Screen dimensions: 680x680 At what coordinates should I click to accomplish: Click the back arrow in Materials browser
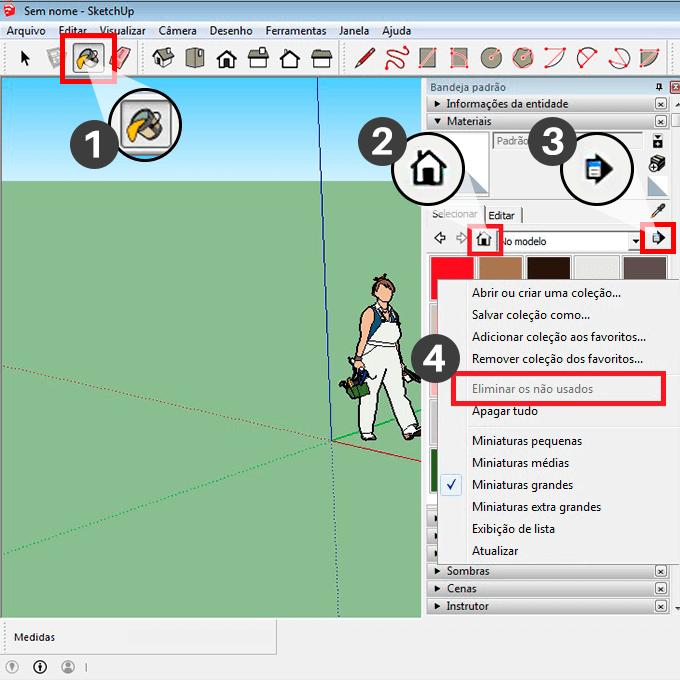tap(440, 240)
